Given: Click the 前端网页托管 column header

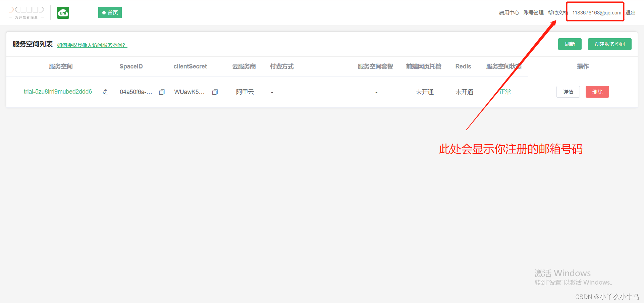Looking at the screenshot, I should point(424,66).
